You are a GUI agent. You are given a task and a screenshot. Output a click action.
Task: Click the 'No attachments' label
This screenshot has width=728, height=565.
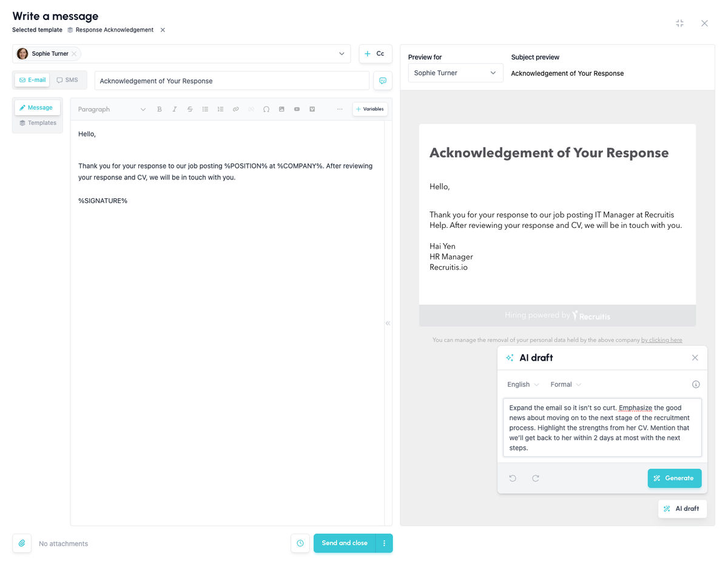coord(64,544)
